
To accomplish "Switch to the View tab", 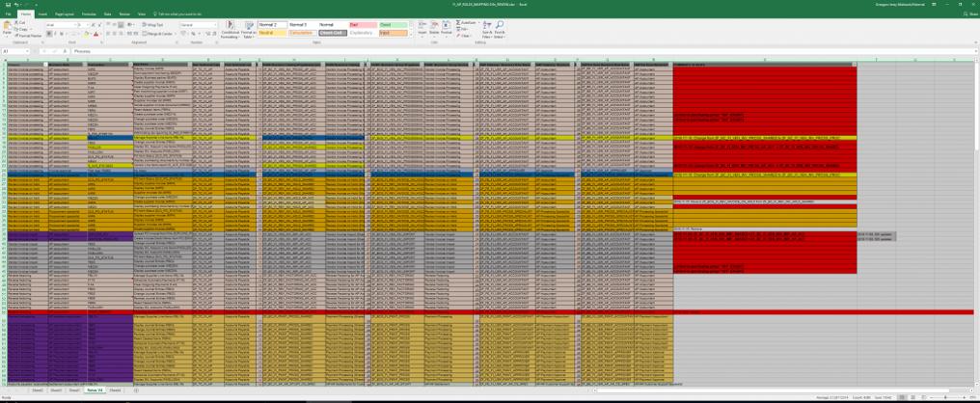I will point(141,13).
